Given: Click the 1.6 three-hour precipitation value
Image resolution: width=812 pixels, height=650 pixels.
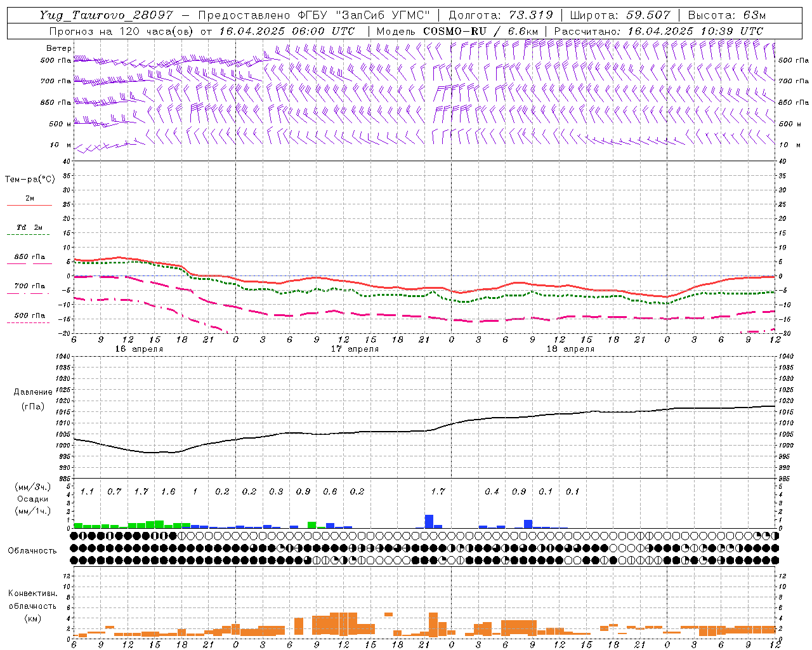Looking at the screenshot, I should coord(168,491).
